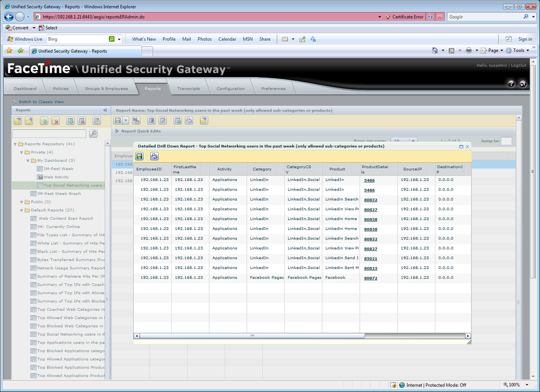
Task: Click the LogOut link
Action: tap(518, 65)
